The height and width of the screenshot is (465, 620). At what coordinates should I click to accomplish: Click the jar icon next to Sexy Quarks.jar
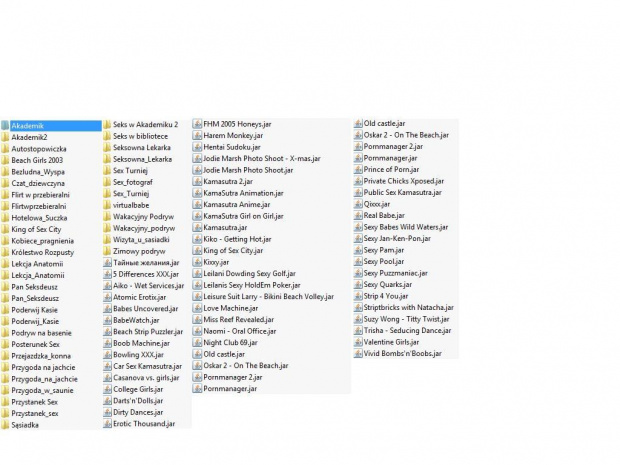pyautogui.click(x=358, y=285)
